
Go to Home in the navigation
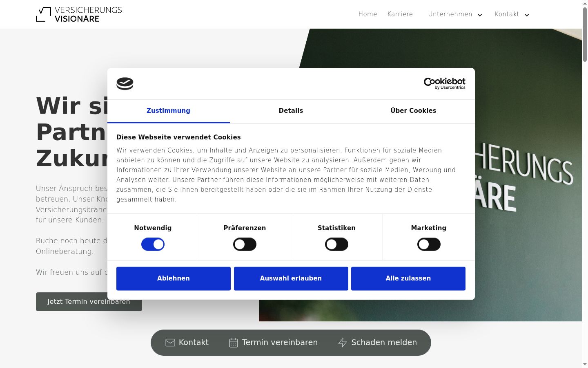(368, 14)
